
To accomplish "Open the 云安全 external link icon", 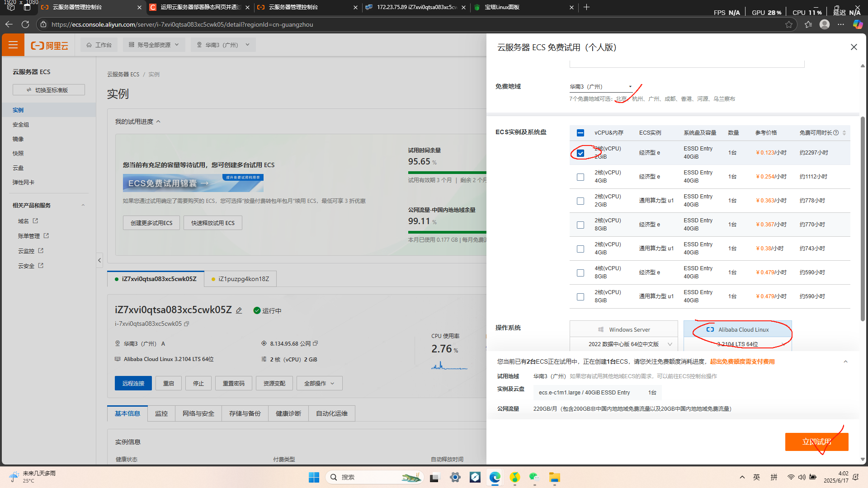I will 41,266.
